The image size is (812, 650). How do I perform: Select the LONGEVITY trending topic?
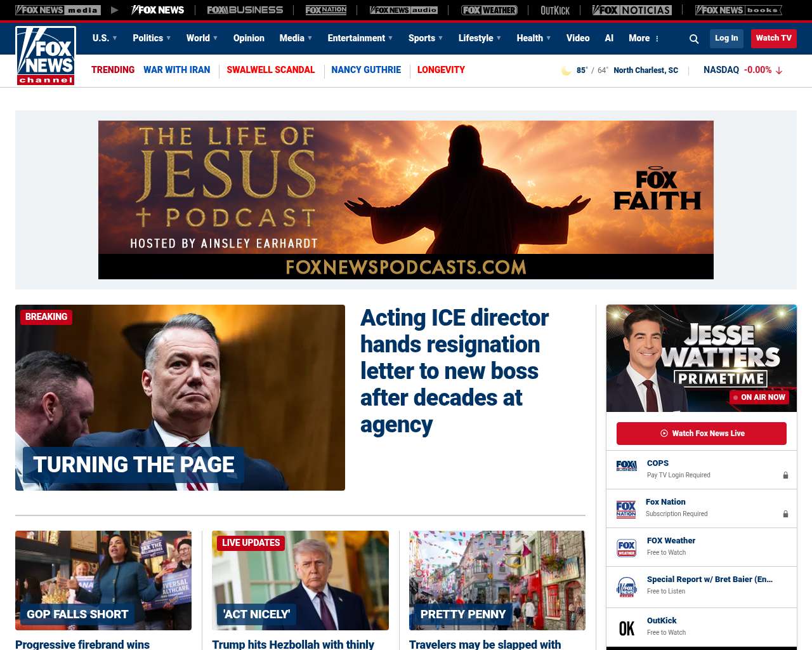(441, 70)
